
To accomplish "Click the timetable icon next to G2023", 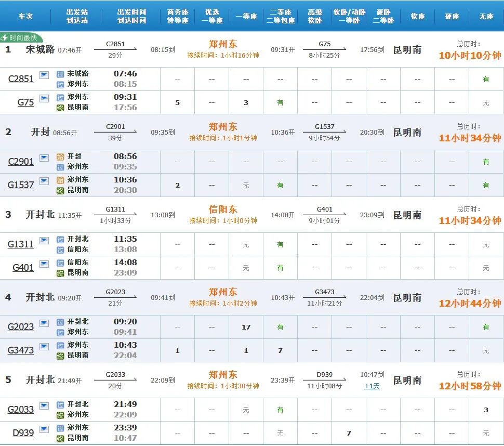I will point(44,323).
